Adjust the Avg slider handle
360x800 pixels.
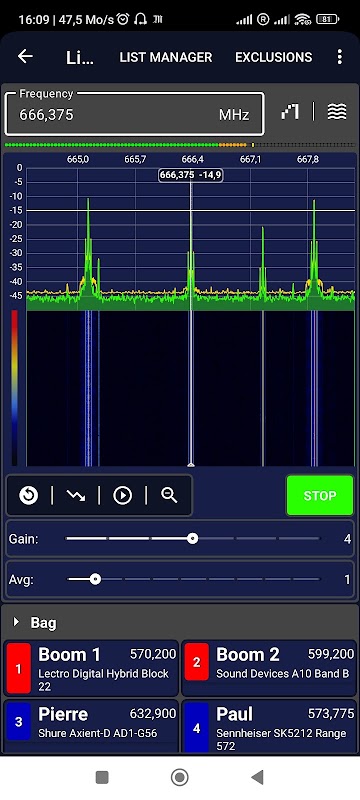pyautogui.click(x=95, y=579)
